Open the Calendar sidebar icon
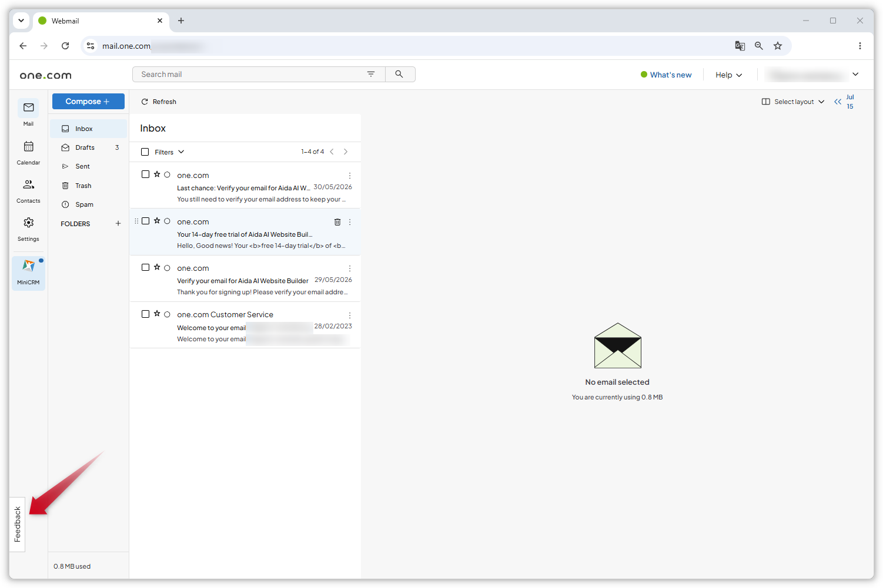This screenshot has height=588, width=883. pos(28,147)
